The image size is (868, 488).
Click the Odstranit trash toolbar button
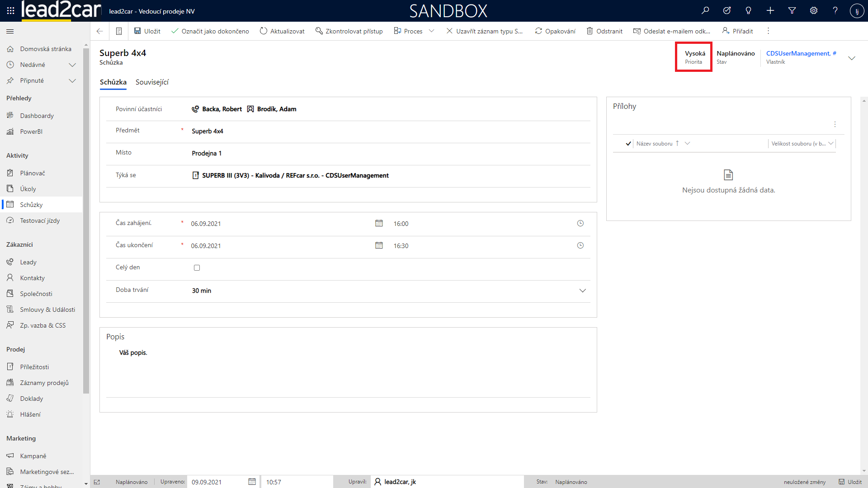pos(604,31)
